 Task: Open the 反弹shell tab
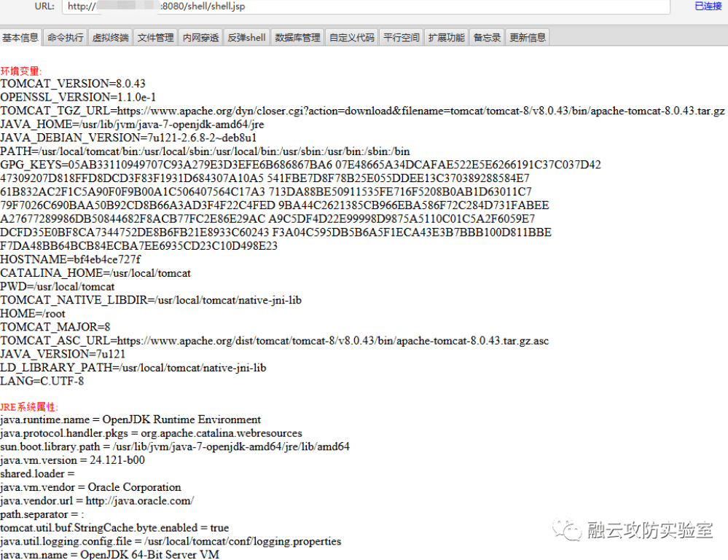tap(246, 37)
